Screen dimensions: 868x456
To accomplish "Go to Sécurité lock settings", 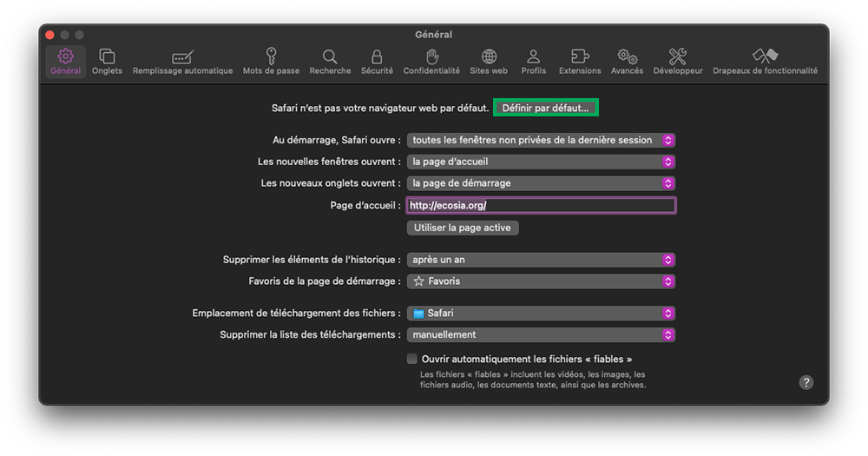I will (x=377, y=62).
